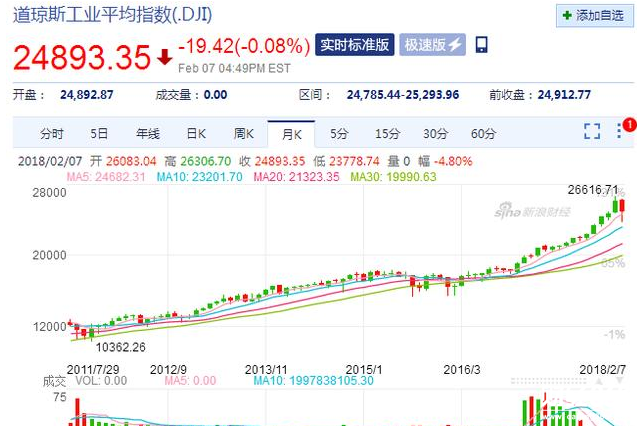Image resolution: width=637 pixels, height=426 pixels.
Task: Click the MA10: 23201.70 indicator label
Action: pos(199,177)
